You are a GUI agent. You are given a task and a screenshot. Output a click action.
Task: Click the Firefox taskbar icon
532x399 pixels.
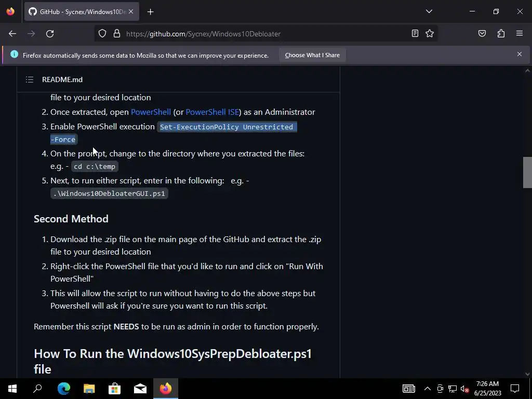coord(166,389)
